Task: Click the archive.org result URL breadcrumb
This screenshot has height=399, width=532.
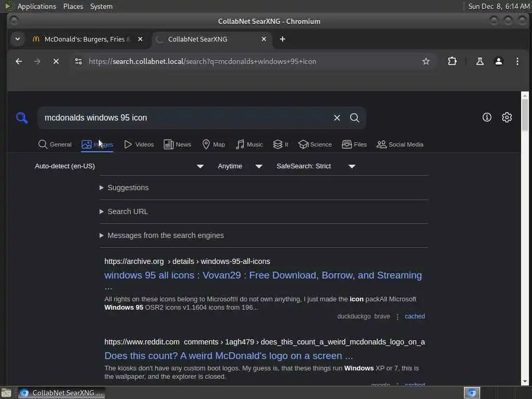Action: [187, 261]
